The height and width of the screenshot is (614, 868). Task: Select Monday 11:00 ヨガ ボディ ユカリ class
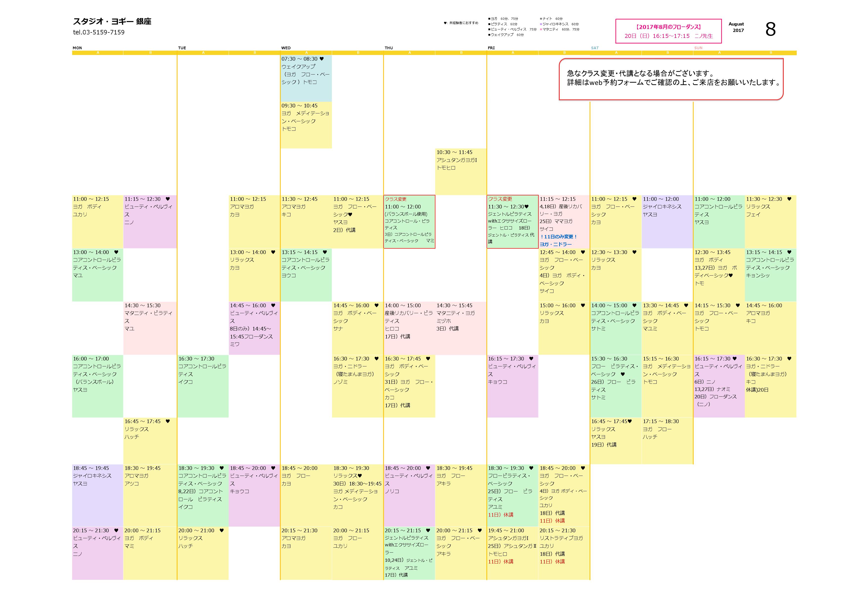(97, 222)
